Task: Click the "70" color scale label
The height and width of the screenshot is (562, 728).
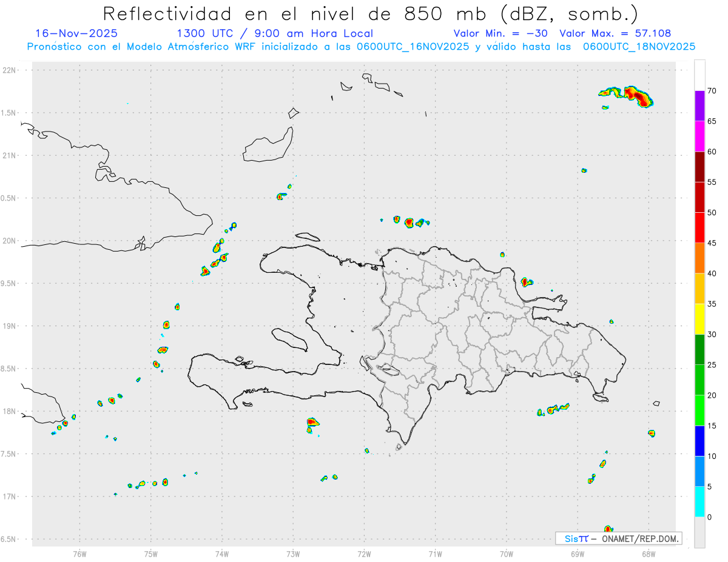Action: coord(712,91)
